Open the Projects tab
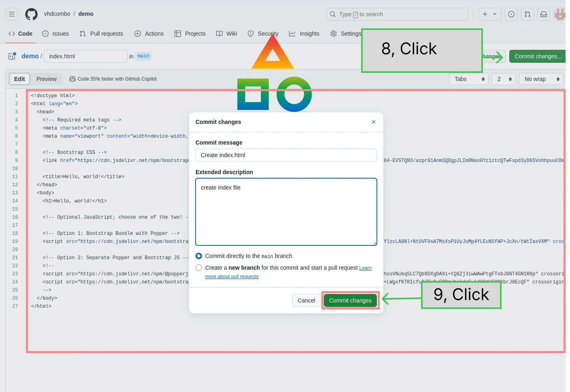This screenshot has height=392, width=570. click(190, 34)
